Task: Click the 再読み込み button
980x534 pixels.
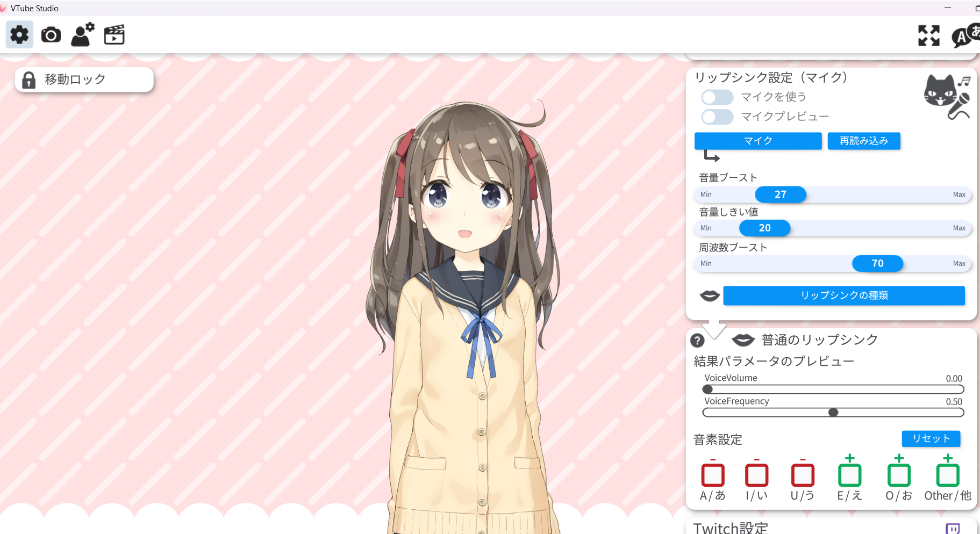Action: click(x=863, y=141)
